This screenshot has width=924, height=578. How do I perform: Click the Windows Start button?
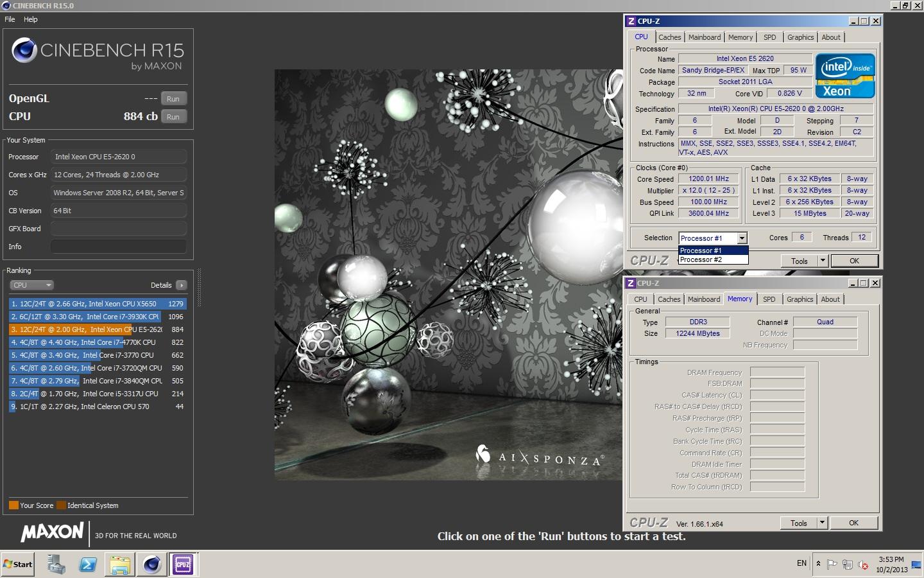click(x=18, y=565)
